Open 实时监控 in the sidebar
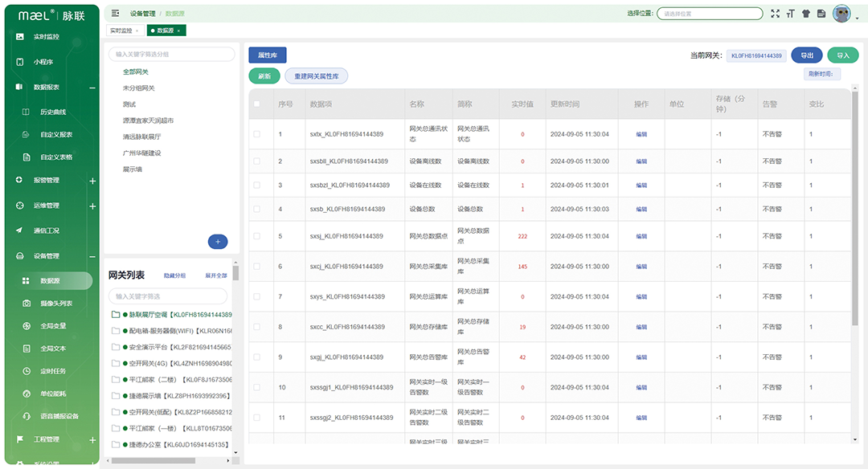Screen dimensions: 868x469 (x=47, y=36)
